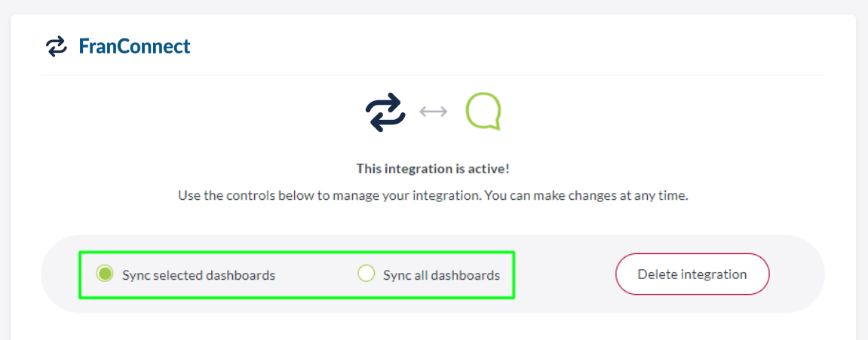
Task: Click the word "selected" in the first sync option
Action: coord(176,275)
